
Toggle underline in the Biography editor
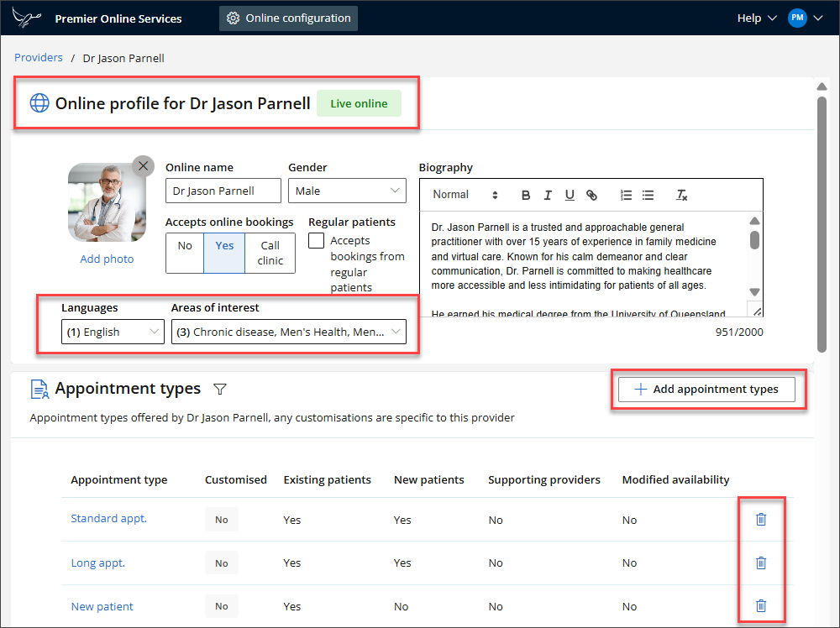pyautogui.click(x=570, y=195)
